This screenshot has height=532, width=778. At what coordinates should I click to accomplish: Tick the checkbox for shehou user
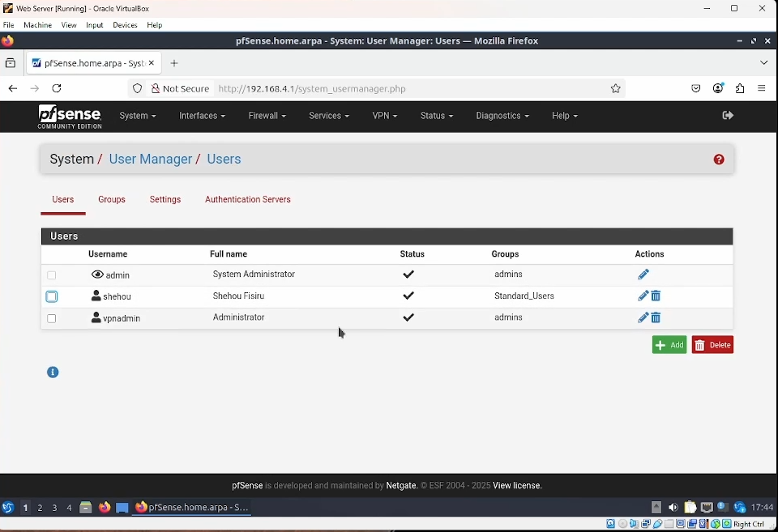tap(52, 297)
